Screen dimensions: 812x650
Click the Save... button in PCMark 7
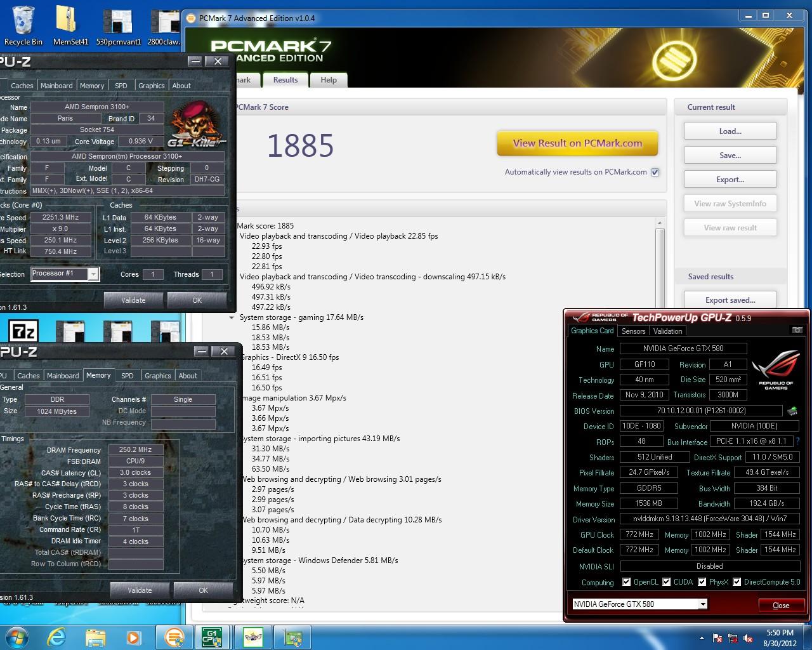coord(730,156)
